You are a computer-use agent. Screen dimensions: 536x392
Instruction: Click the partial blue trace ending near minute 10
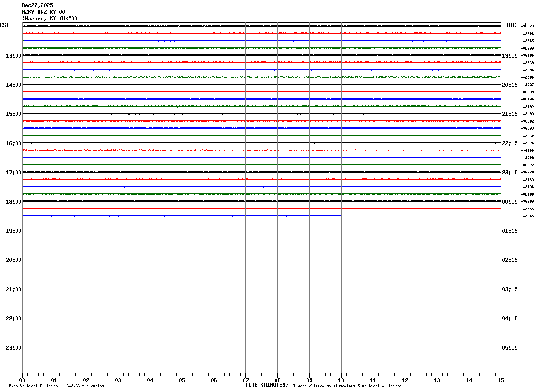[x=182, y=215]
